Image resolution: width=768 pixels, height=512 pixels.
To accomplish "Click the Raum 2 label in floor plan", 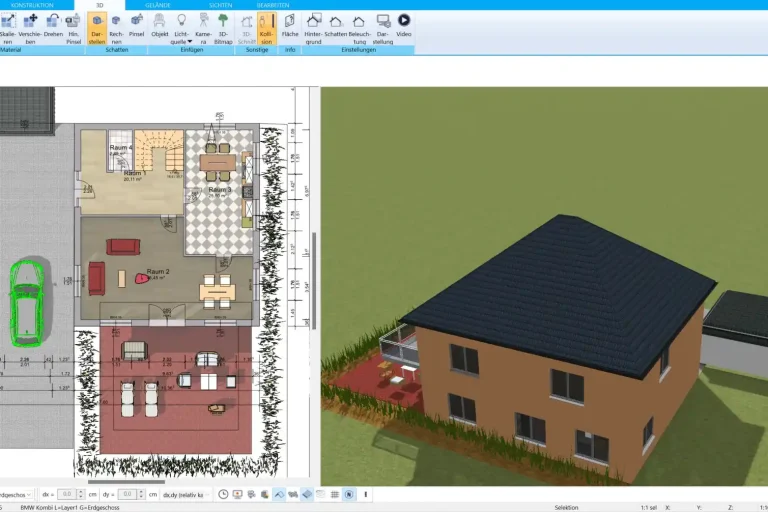I will tap(158, 271).
